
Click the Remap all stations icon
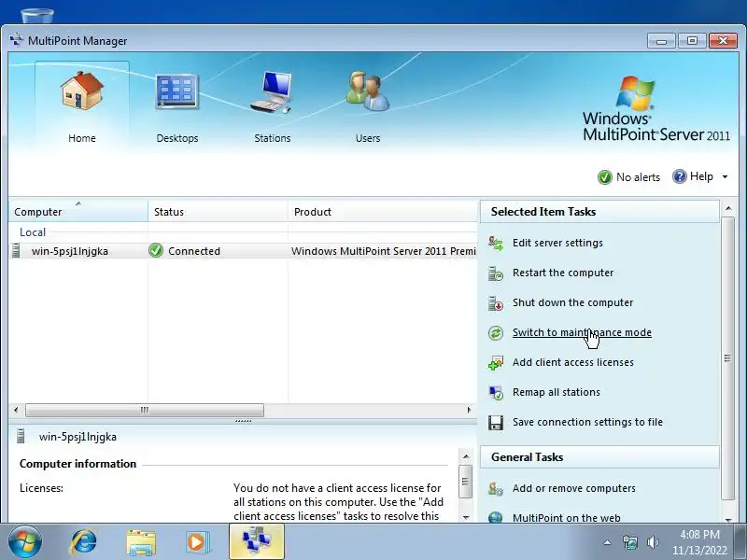click(x=496, y=393)
